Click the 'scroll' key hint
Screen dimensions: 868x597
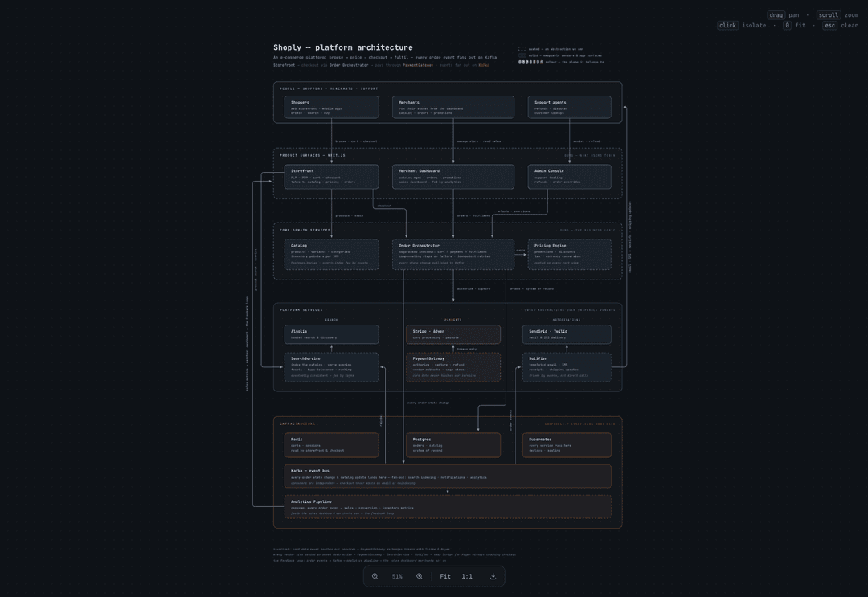(828, 15)
